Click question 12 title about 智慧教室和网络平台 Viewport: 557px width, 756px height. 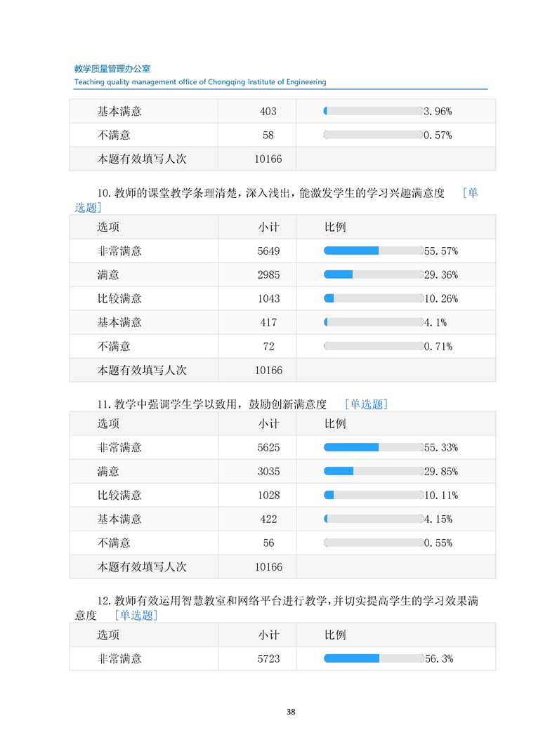pos(288,601)
